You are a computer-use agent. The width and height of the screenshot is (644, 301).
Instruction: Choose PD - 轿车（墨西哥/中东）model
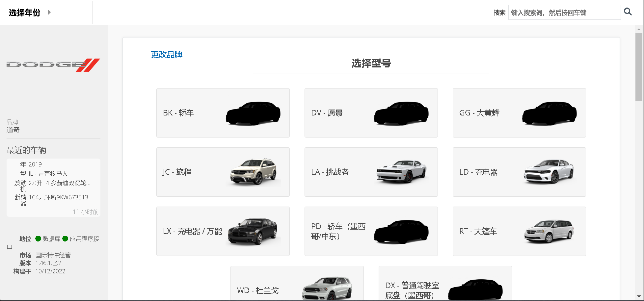[371, 231]
